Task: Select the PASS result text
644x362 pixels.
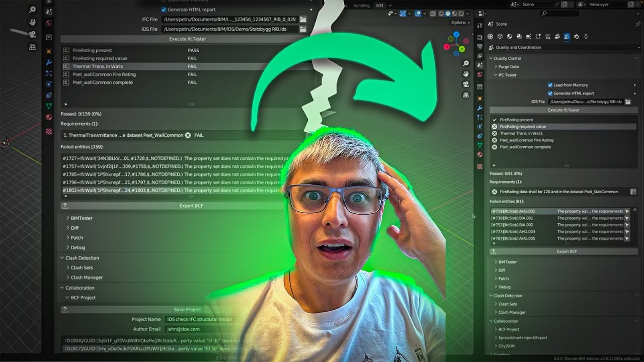Action: pos(193,50)
